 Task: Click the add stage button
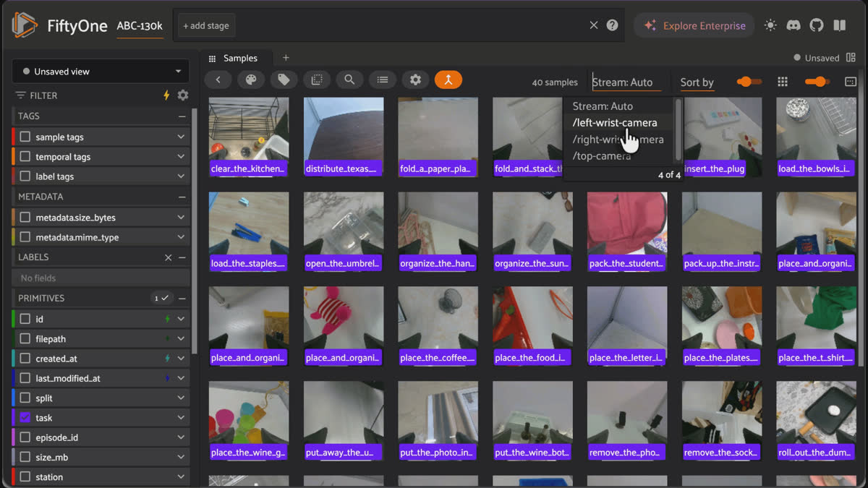pyautogui.click(x=207, y=25)
